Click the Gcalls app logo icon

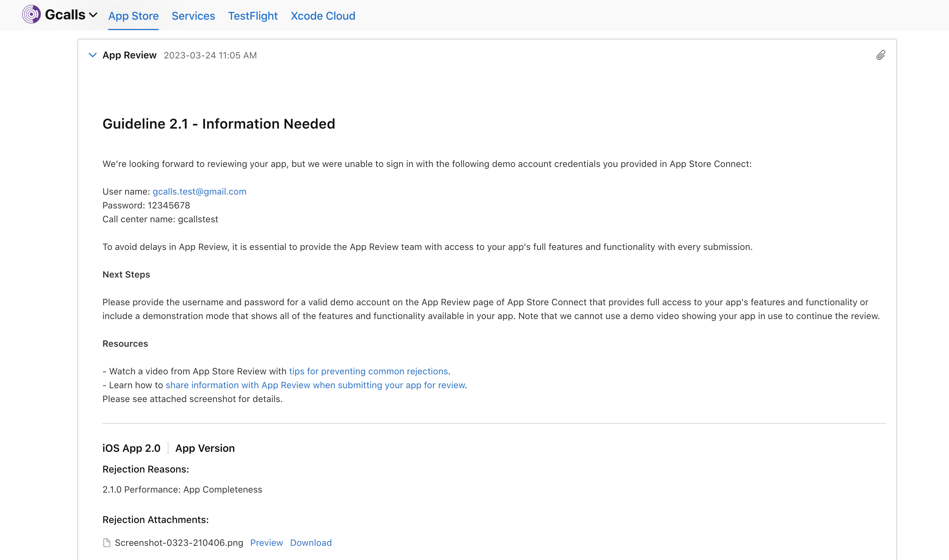[31, 15]
